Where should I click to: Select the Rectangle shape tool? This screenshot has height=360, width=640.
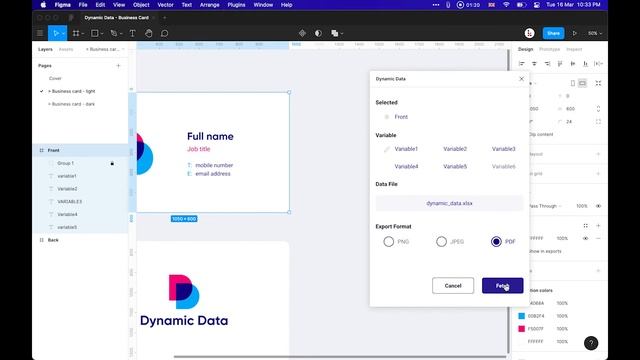click(x=95, y=33)
